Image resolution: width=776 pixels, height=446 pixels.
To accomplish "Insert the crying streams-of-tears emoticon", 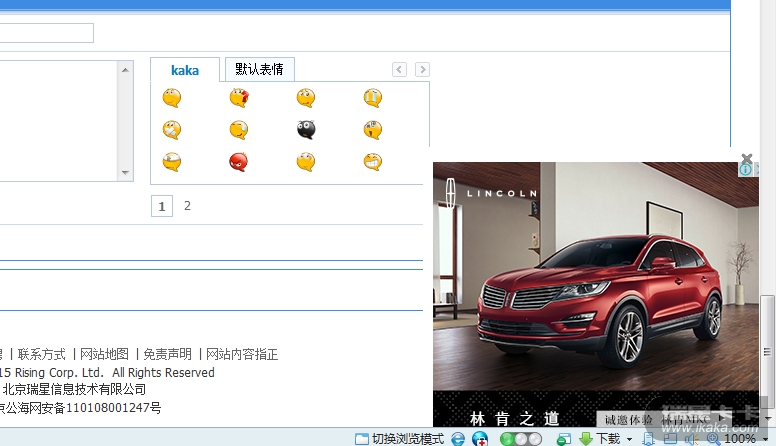I will pos(373,98).
